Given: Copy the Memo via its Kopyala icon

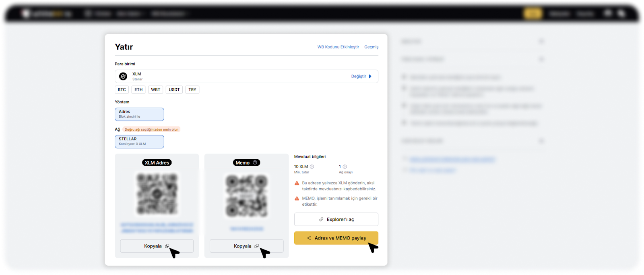Looking at the screenshot, I should point(256,246).
